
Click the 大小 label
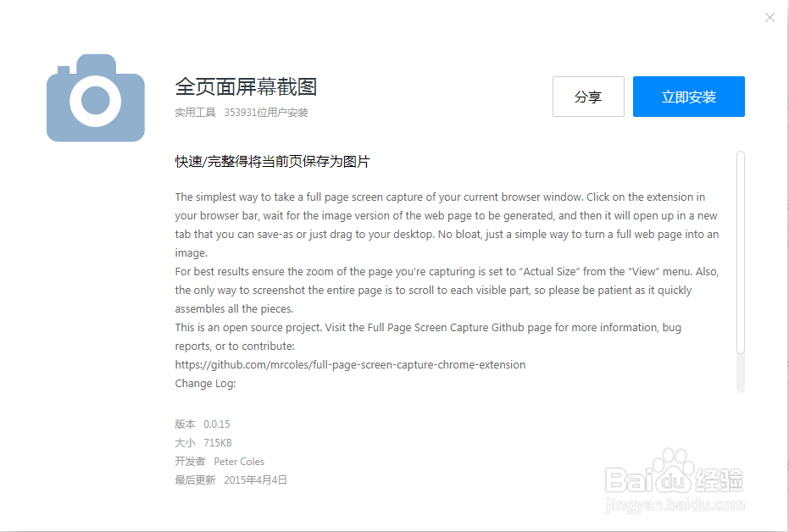click(185, 442)
